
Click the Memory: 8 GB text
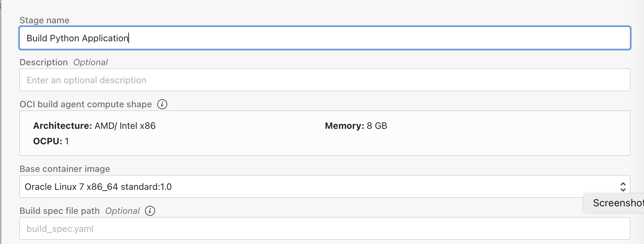(356, 126)
